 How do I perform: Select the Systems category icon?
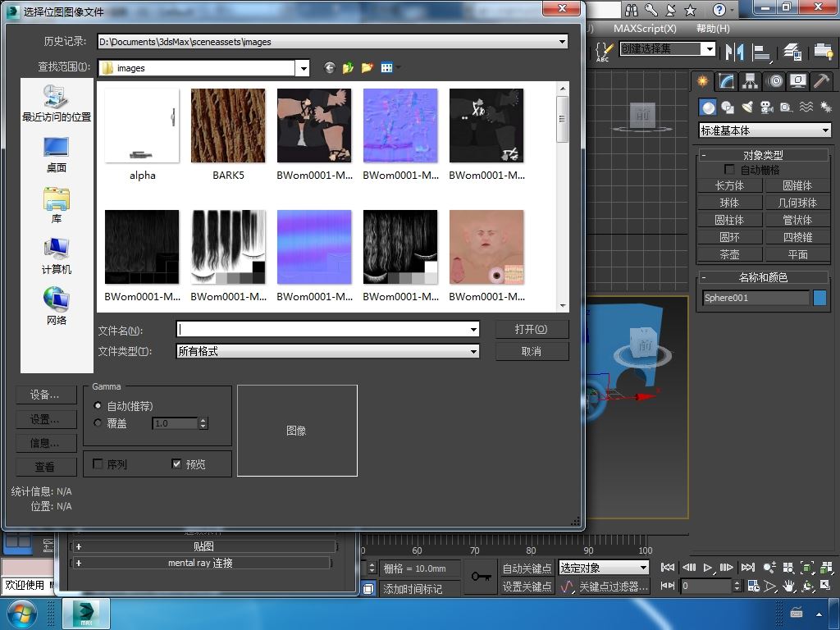point(825,107)
